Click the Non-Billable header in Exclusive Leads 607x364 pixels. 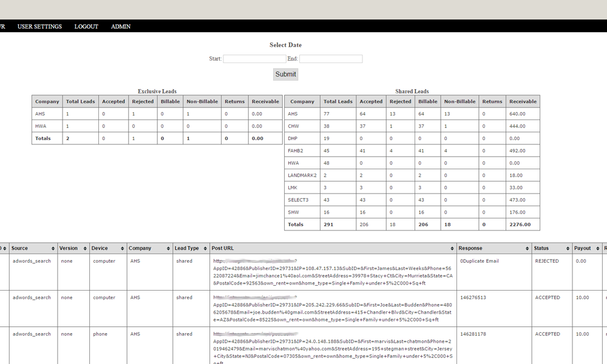click(x=202, y=101)
